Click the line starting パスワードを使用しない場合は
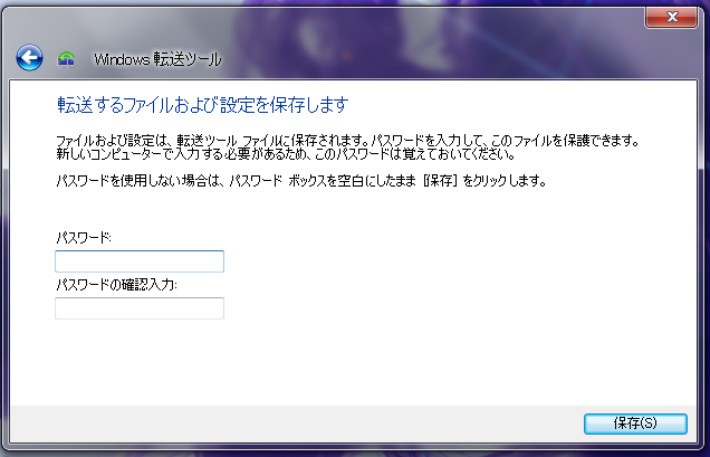Screen dimensions: 710x457 point(302,181)
